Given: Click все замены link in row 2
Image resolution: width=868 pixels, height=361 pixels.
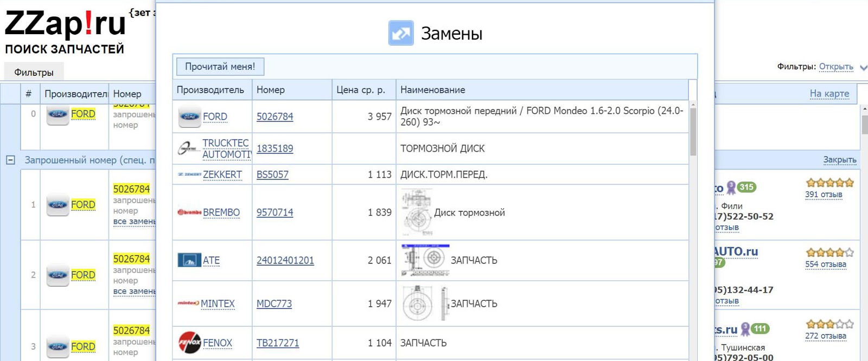Looking at the screenshot, I should [135, 291].
